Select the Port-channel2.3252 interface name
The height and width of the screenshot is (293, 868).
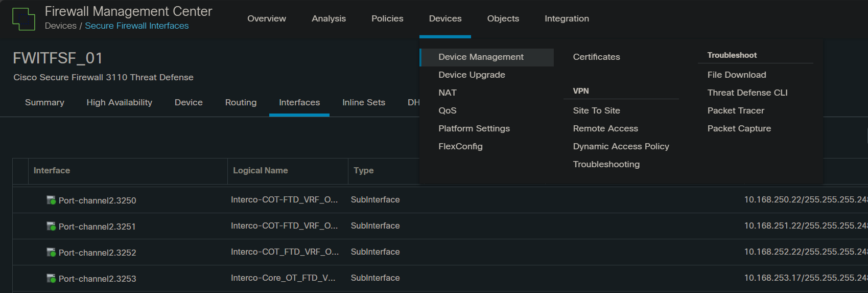97,253
